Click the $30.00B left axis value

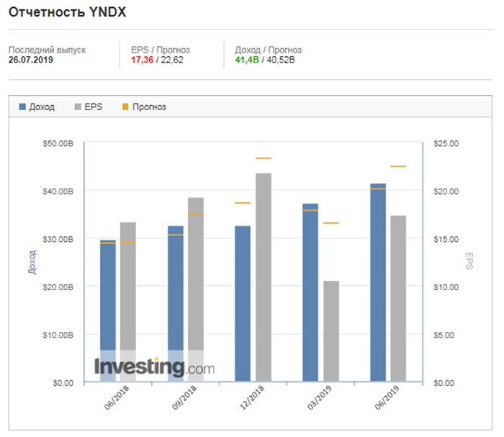[58, 239]
